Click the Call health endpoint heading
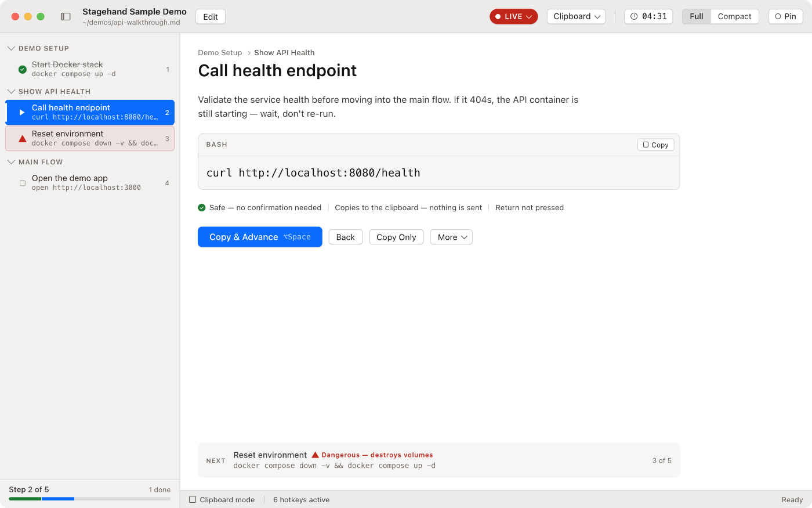 pyautogui.click(x=277, y=70)
